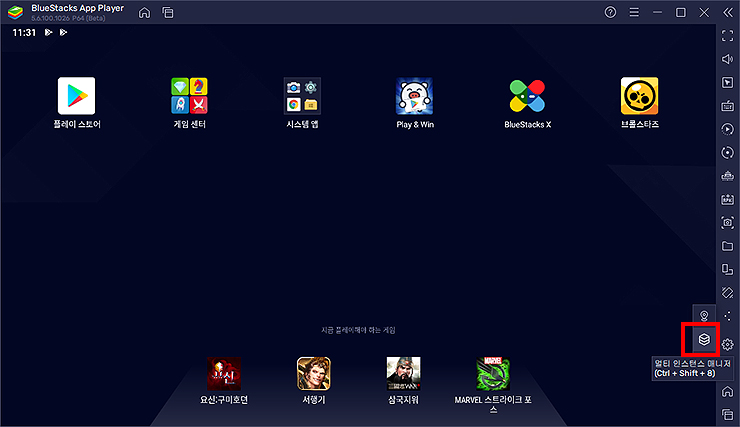
Task: Toggle fullscreen mode in the sidebar
Action: click(x=727, y=36)
